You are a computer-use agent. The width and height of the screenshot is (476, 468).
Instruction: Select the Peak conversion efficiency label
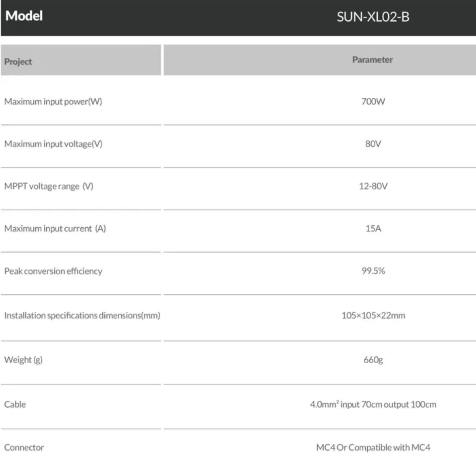click(x=53, y=271)
